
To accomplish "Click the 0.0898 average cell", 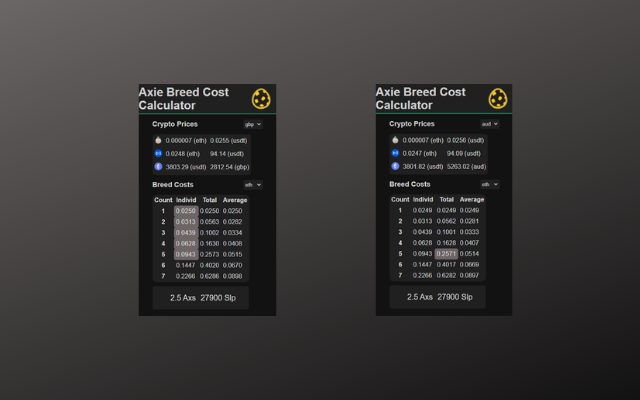I will [x=233, y=276].
